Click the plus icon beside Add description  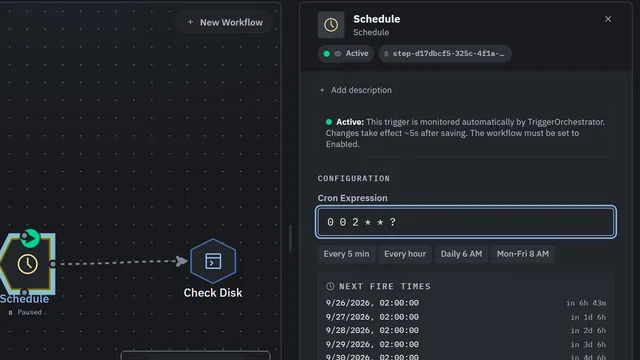click(x=322, y=90)
